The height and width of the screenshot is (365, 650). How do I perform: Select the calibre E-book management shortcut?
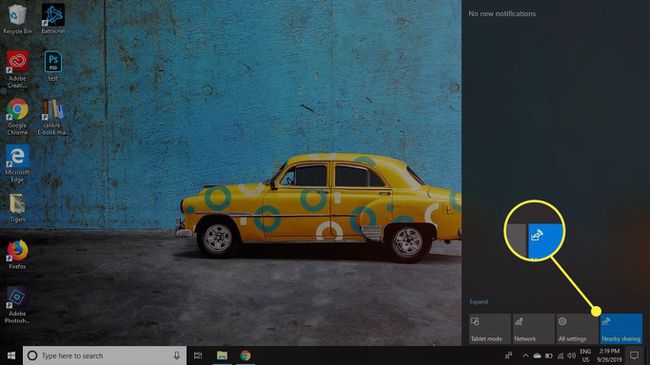(x=53, y=117)
